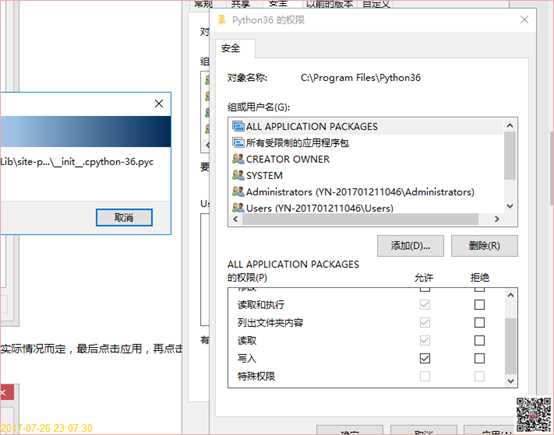Switch to 自定义 tab in properties window
Image resolution: width=554 pixels, height=435 pixels.
tap(376, 4)
